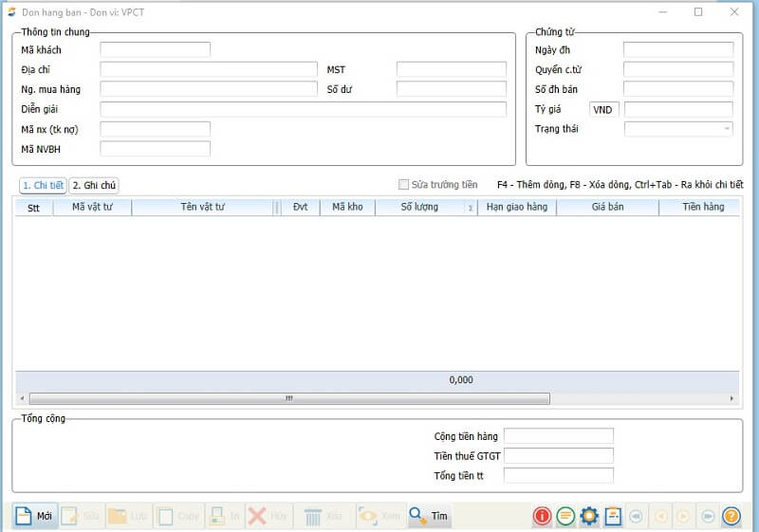
Task: Focus the Tiền thuế GTGT field
Action: [x=559, y=455]
